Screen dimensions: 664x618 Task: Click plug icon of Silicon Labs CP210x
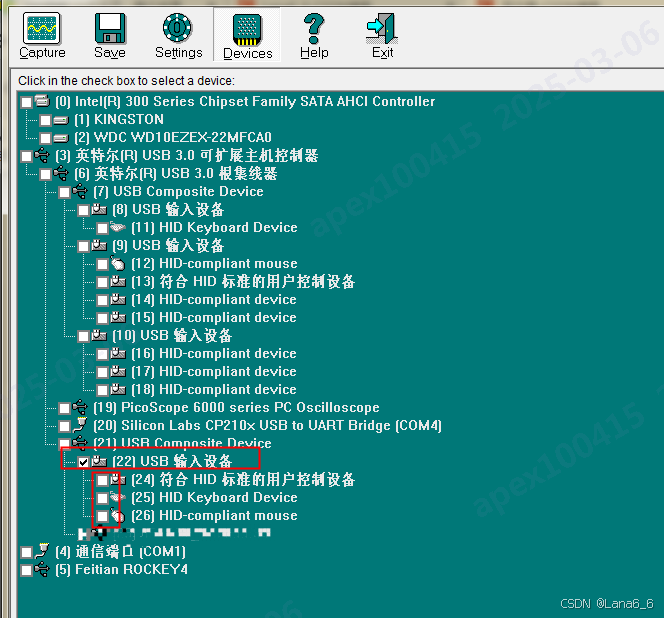(80, 425)
